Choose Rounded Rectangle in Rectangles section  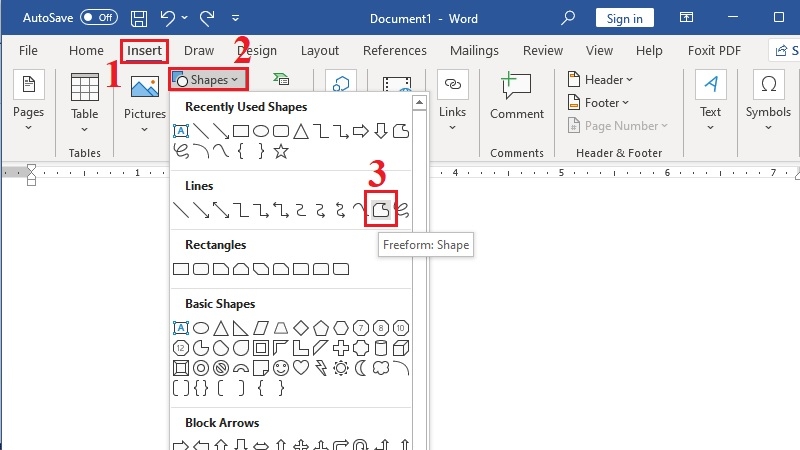[x=201, y=269]
